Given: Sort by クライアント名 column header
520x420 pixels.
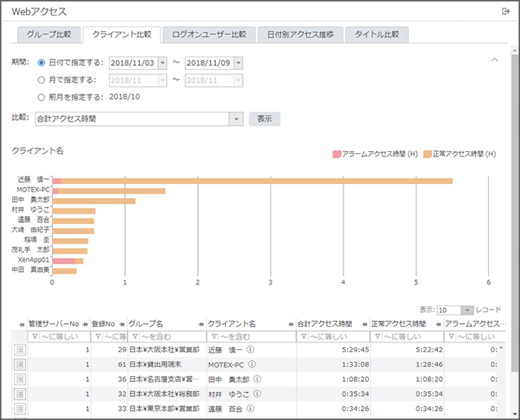Looking at the screenshot, I should [232, 324].
